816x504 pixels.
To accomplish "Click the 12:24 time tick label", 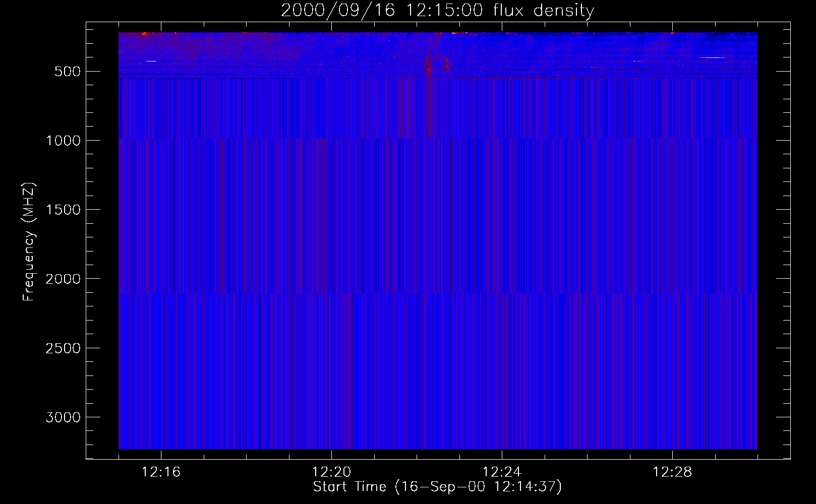I will coord(502,472).
